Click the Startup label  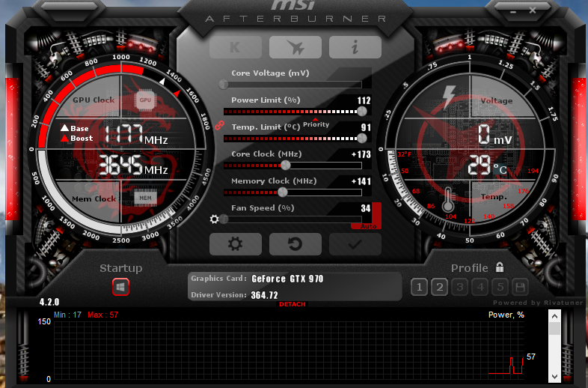[120, 268]
